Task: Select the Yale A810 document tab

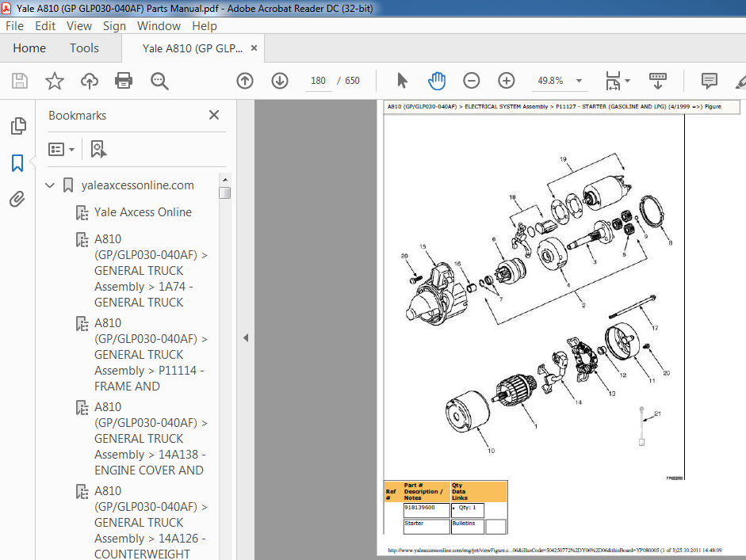Action: [x=193, y=48]
